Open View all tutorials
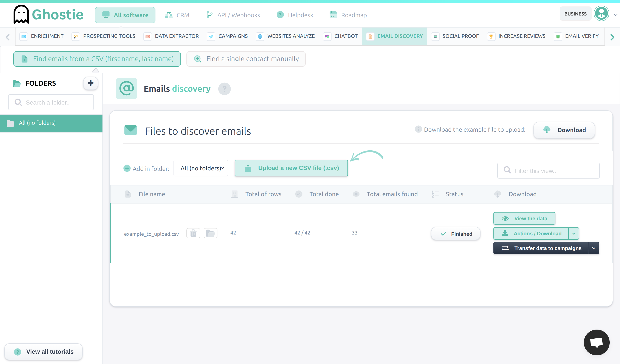The image size is (620, 364). (43, 352)
